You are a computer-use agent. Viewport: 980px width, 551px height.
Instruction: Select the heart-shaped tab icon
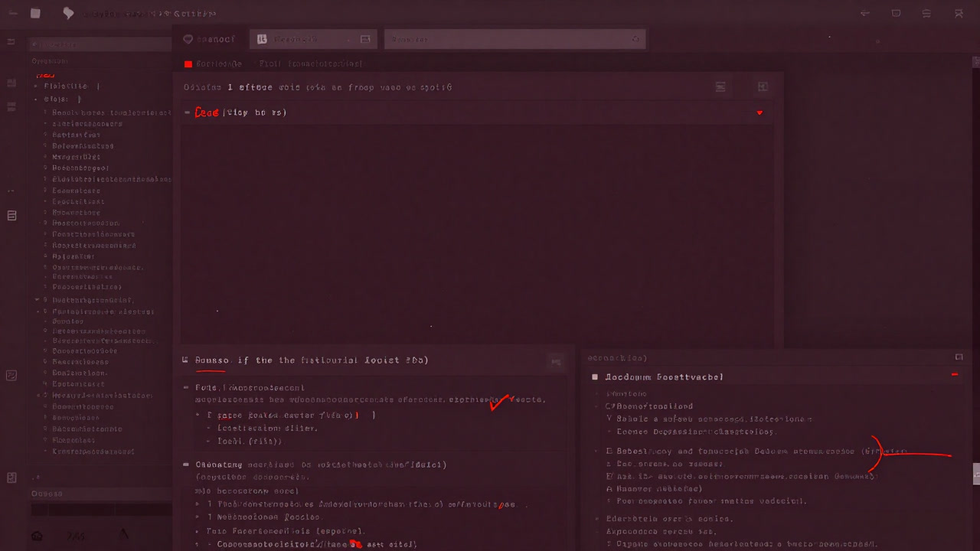coord(189,39)
